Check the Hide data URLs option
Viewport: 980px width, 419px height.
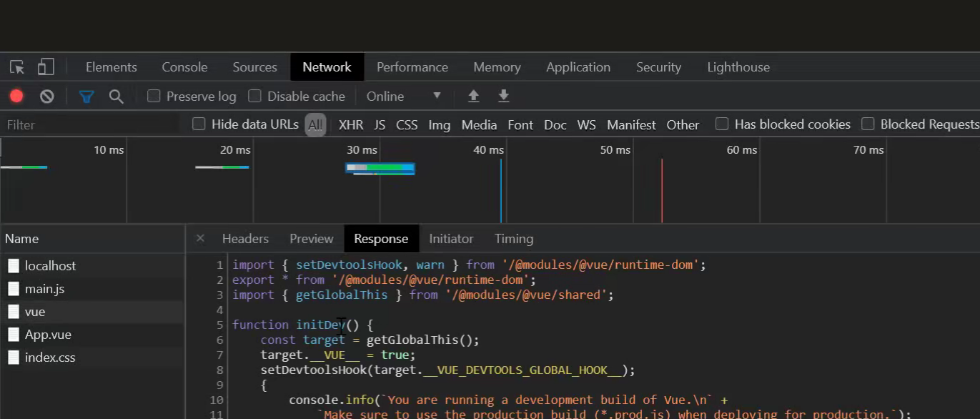[x=199, y=124]
